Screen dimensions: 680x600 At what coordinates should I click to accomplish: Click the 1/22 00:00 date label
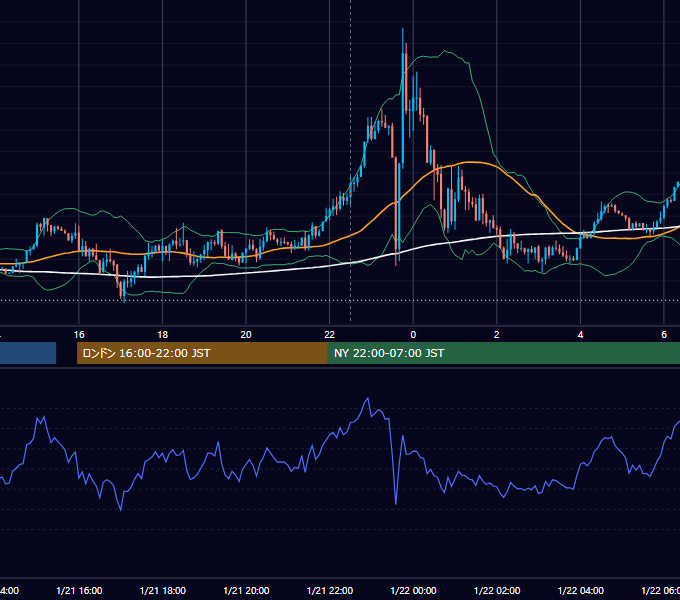(413, 590)
